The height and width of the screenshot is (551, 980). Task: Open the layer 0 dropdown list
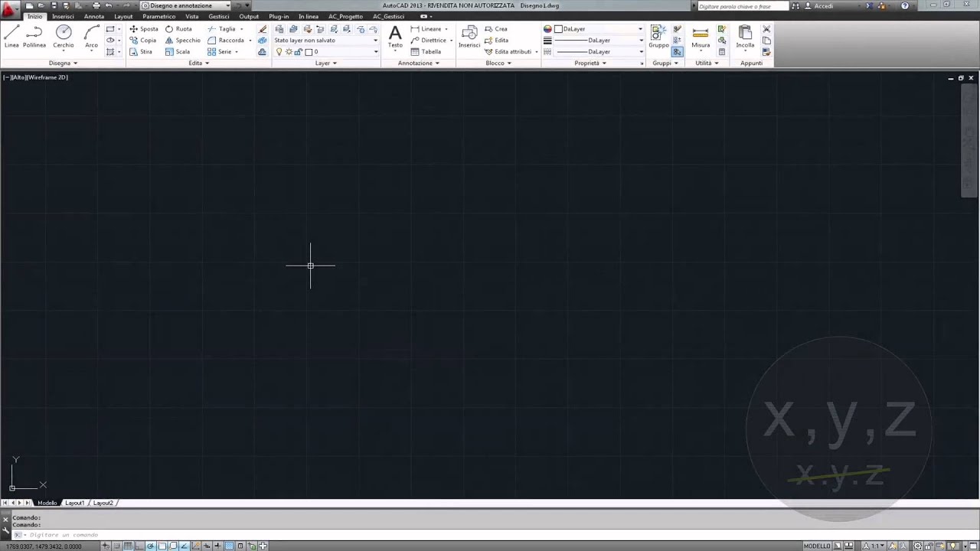click(x=326, y=52)
